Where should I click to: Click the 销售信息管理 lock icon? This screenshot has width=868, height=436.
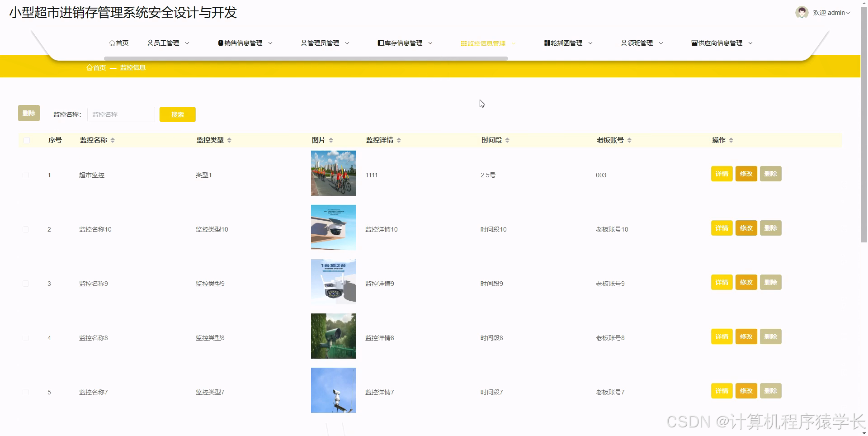[x=220, y=43]
